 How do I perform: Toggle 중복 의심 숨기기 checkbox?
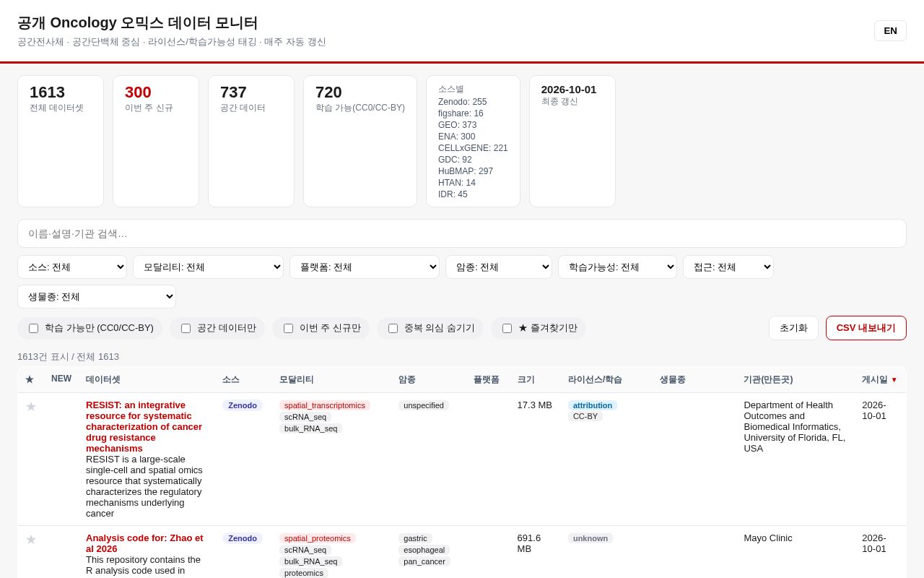[x=393, y=328]
